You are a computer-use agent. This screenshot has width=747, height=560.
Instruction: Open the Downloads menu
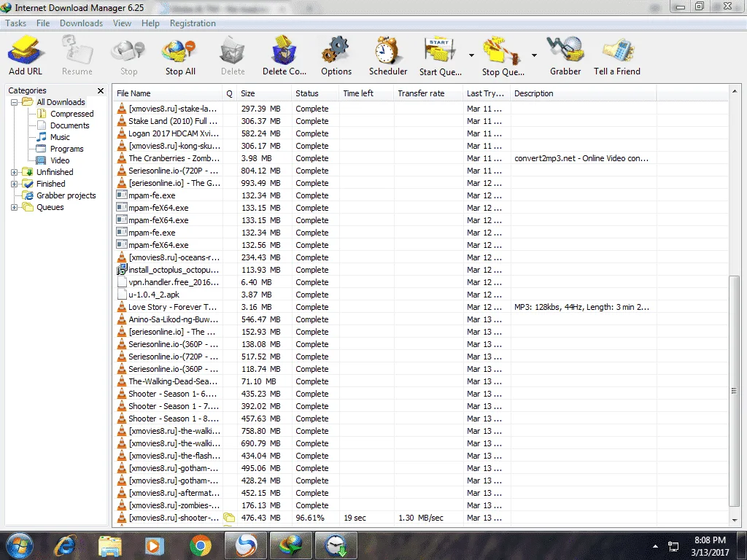(81, 23)
